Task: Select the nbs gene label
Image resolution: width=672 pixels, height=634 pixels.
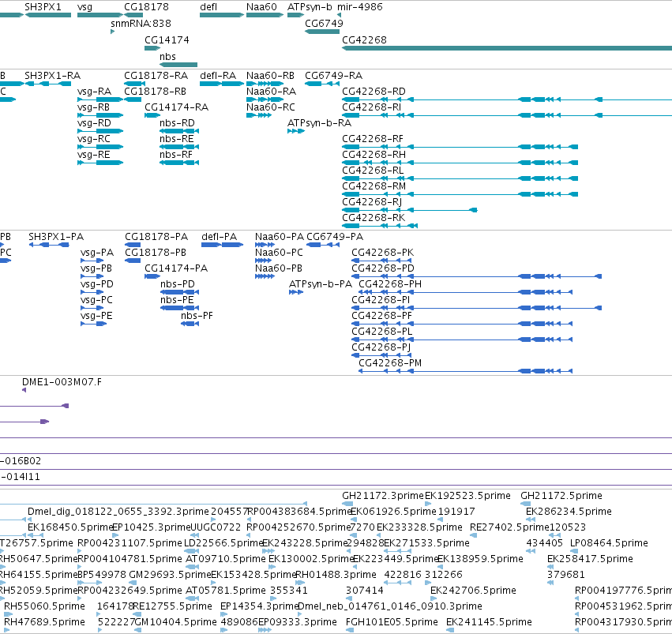Action: pos(167,57)
